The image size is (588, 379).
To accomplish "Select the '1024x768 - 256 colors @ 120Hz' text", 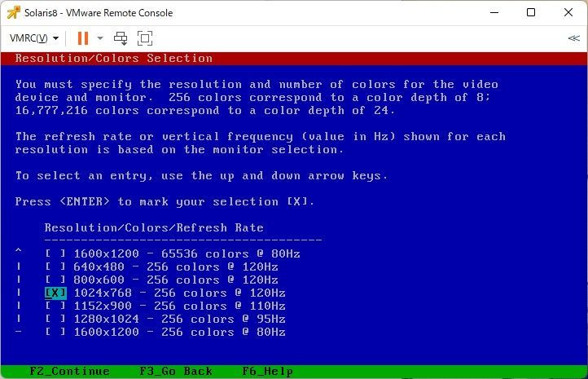I will (x=180, y=293).
